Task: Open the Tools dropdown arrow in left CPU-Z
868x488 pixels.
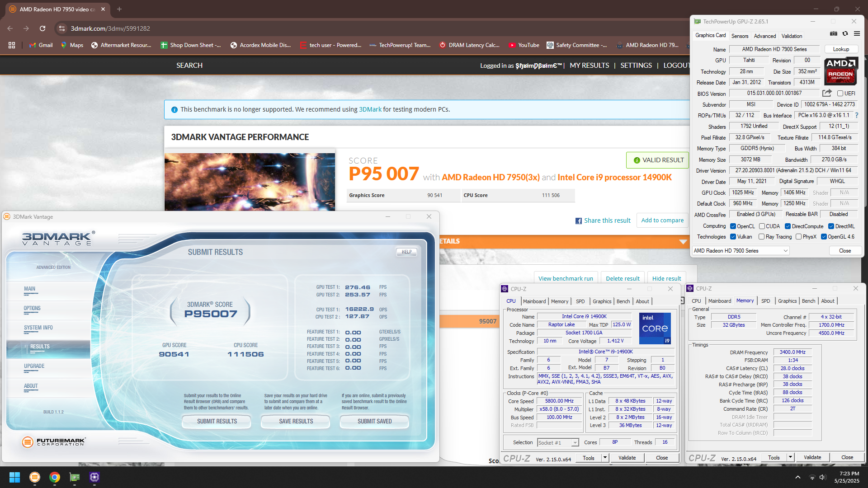Action: pyautogui.click(x=605, y=458)
